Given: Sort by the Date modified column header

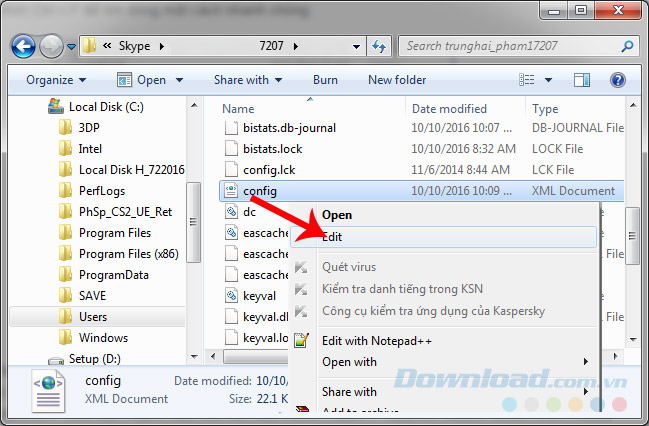Looking at the screenshot, I should [449, 109].
